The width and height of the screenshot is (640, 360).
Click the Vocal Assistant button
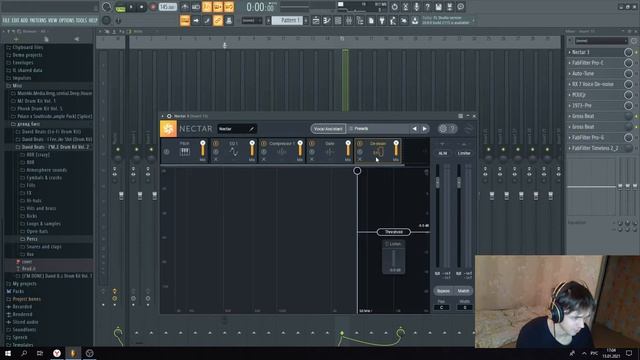click(328, 129)
